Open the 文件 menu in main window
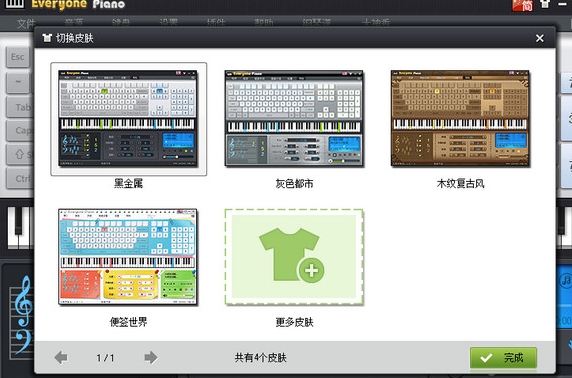 26,24
